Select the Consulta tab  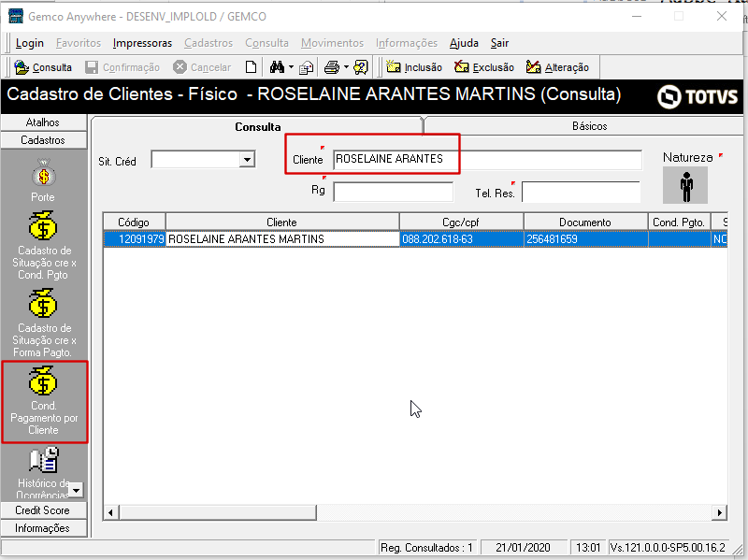(x=258, y=126)
